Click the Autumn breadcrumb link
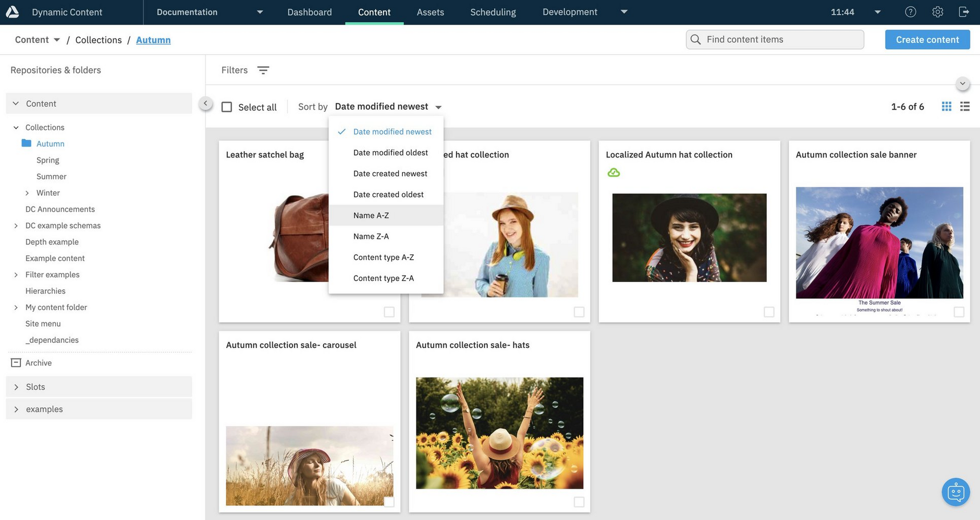 coord(153,40)
